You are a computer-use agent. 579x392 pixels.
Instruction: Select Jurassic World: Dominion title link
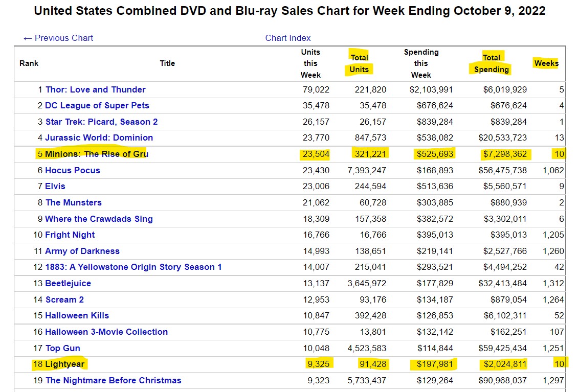pos(99,137)
